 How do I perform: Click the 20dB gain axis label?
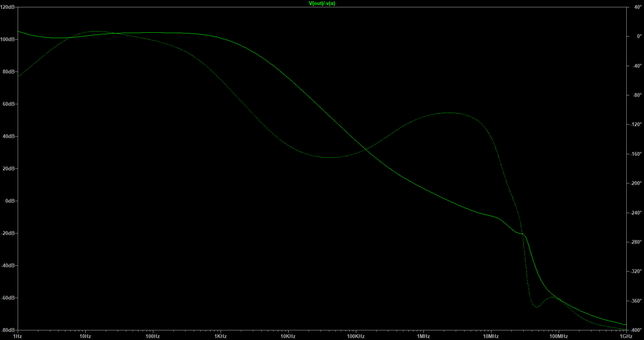pos(9,168)
